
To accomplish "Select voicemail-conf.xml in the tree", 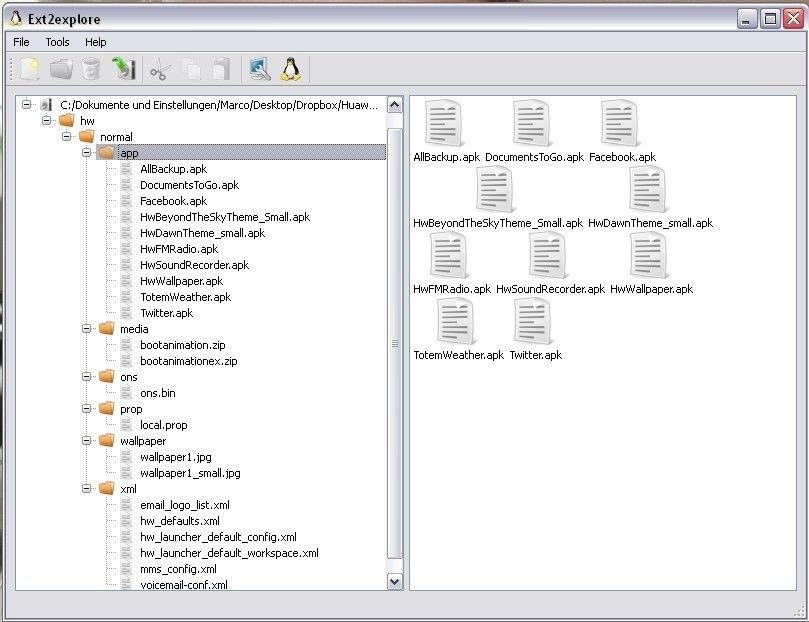I will [184, 584].
